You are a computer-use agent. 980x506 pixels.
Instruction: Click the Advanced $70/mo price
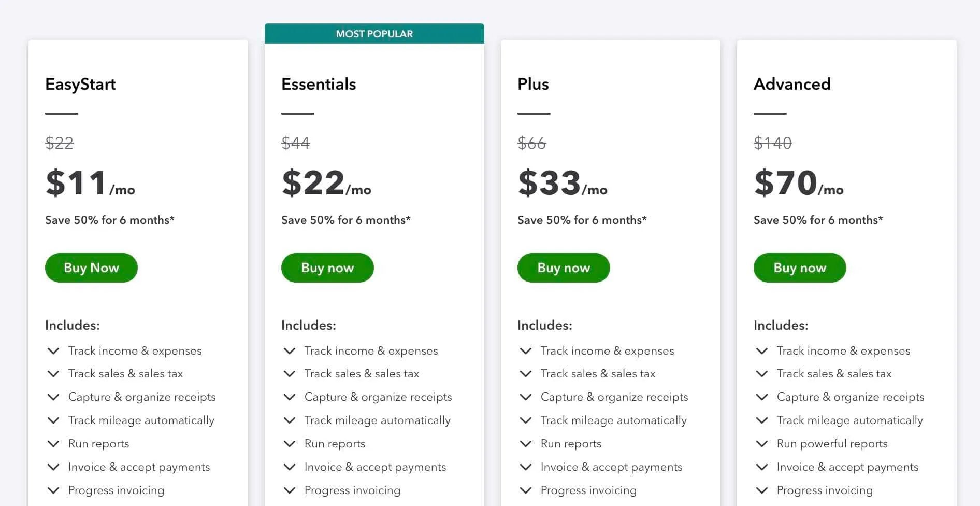pos(798,184)
